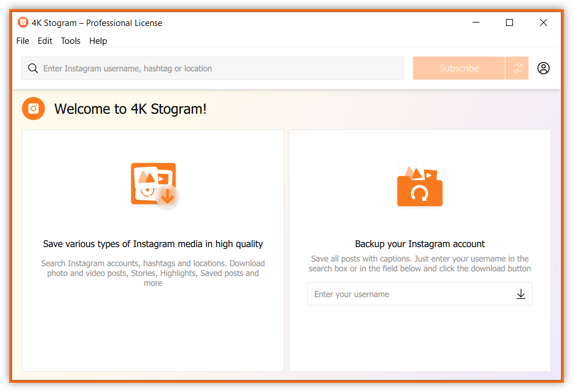573x392 pixels.
Task: Click 'Save various types of Instagram media' heading
Action: click(x=152, y=244)
